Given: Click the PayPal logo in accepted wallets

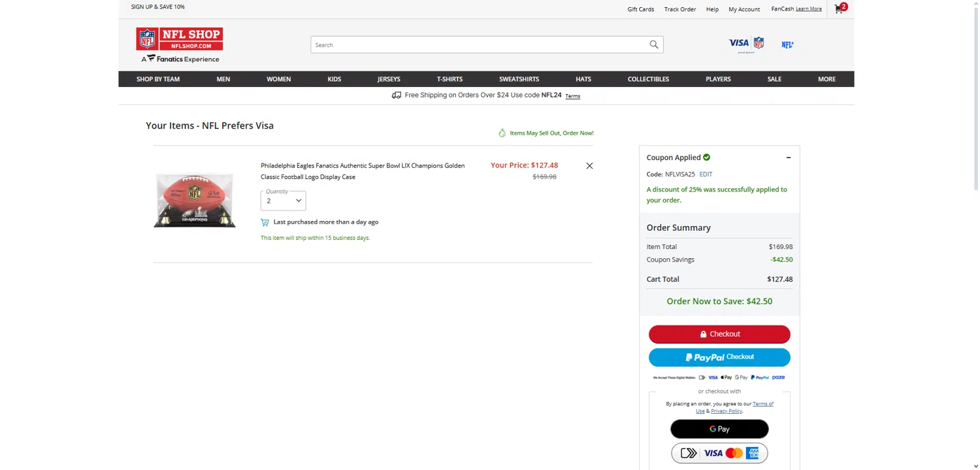Looking at the screenshot, I should click(x=760, y=378).
